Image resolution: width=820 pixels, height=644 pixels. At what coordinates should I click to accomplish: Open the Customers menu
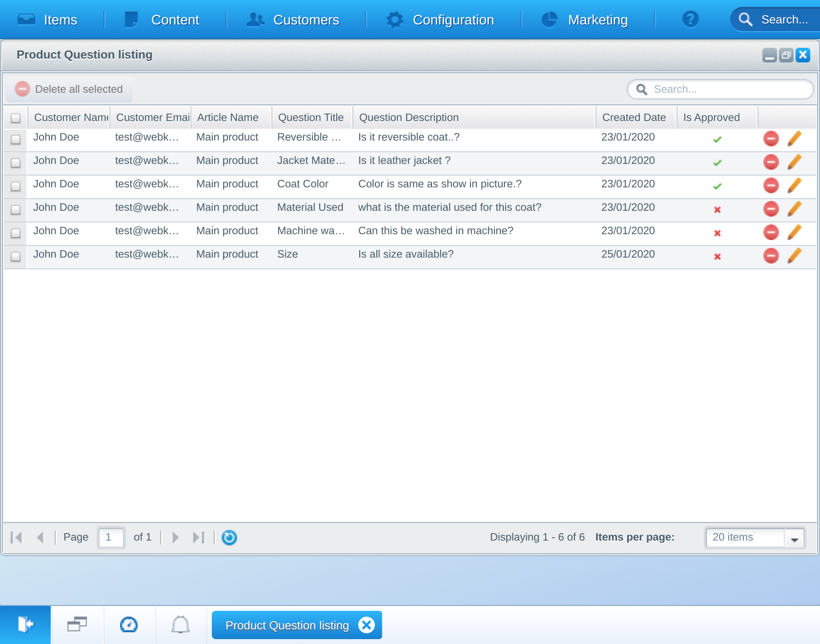[293, 20]
